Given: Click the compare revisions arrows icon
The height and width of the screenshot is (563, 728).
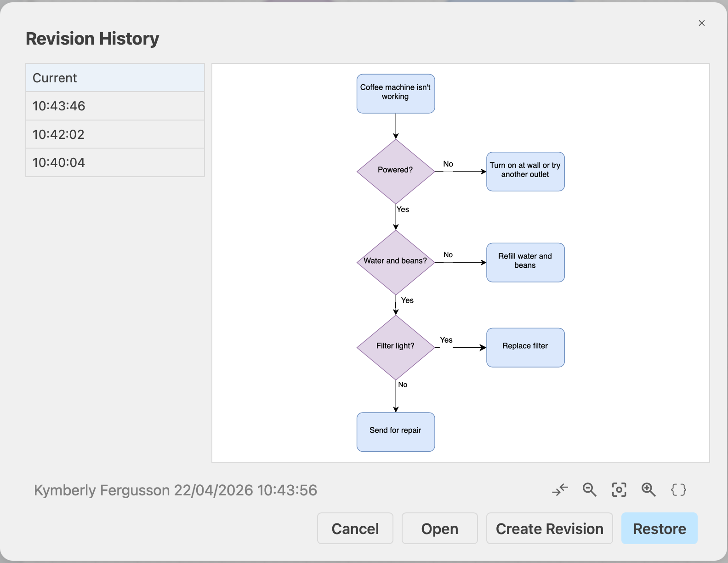Looking at the screenshot, I should (560, 490).
